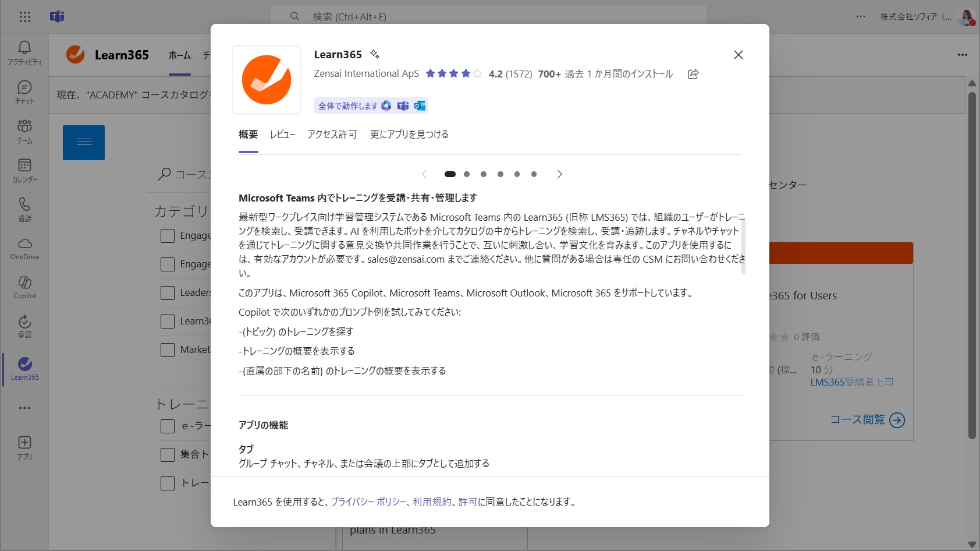The image size is (980, 551).
Task: Open カレンダー in the left sidebar
Action: tap(24, 171)
